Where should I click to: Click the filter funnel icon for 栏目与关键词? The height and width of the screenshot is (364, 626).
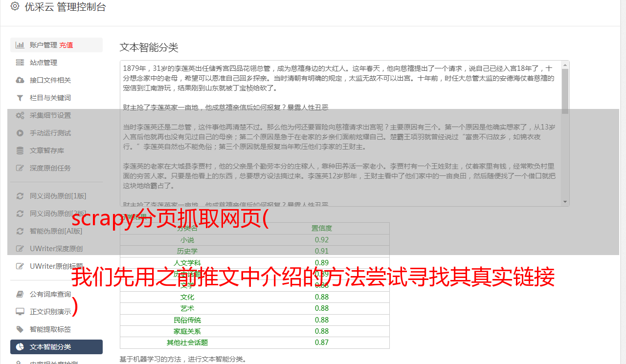pos(20,98)
